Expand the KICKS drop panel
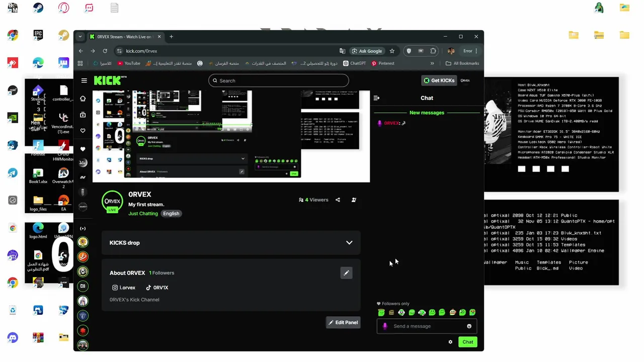644x362 pixels. 231,243
